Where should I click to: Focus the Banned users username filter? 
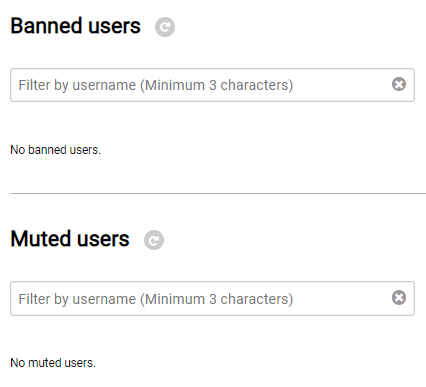click(x=212, y=85)
